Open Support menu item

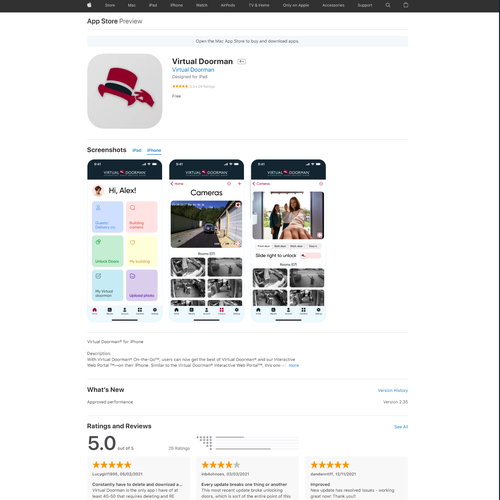click(365, 5)
